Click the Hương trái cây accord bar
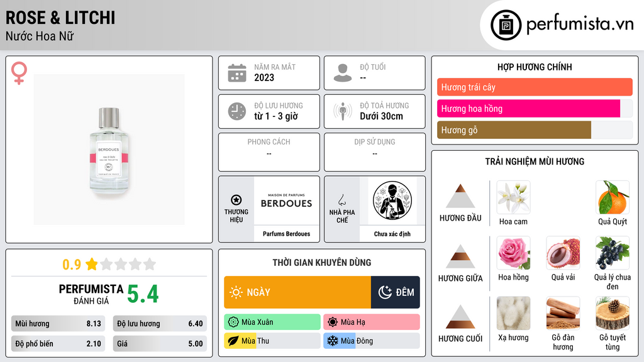The height and width of the screenshot is (362, 644). click(535, 87)
